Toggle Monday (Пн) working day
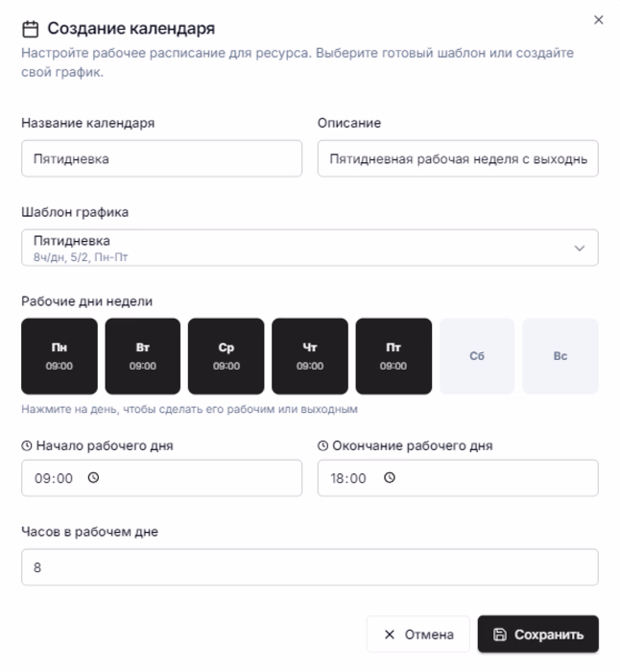The width and height of the screenshot is (620, 672). pos(60,356)
